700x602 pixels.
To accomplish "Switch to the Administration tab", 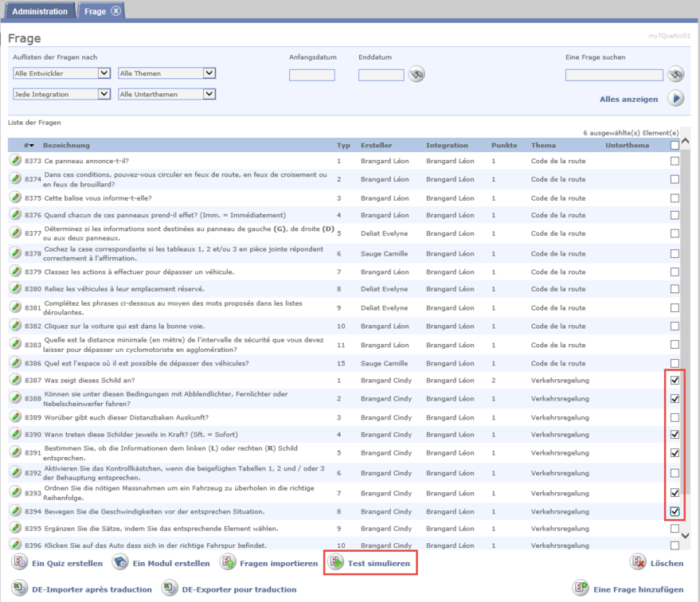I will 40,10.
